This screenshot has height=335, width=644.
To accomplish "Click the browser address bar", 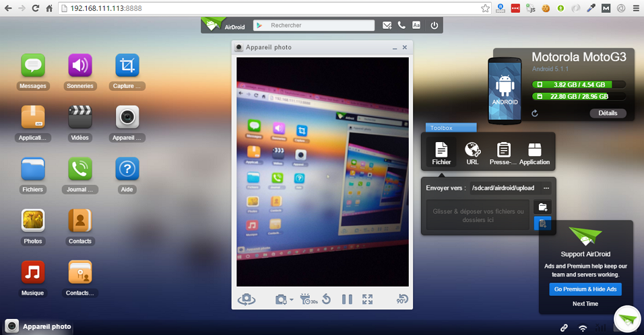I will tap(274, 8).
